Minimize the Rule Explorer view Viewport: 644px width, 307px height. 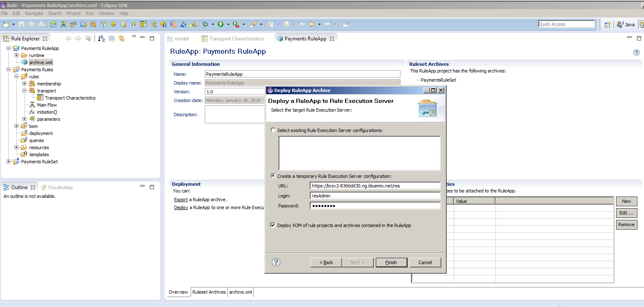[x=142, y=38]
